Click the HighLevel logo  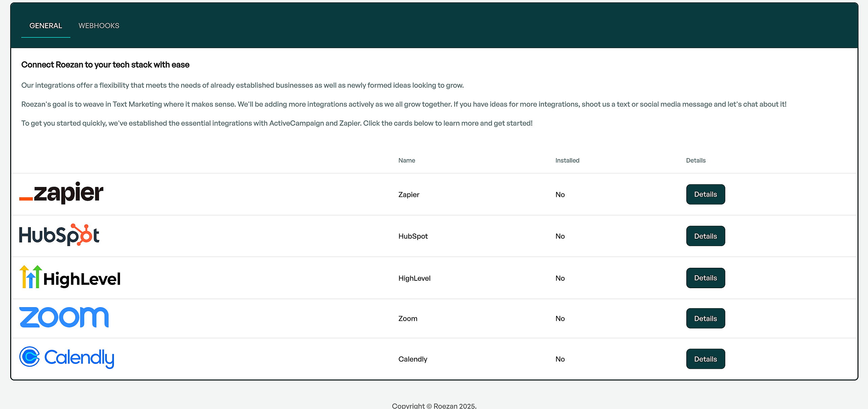70,277
